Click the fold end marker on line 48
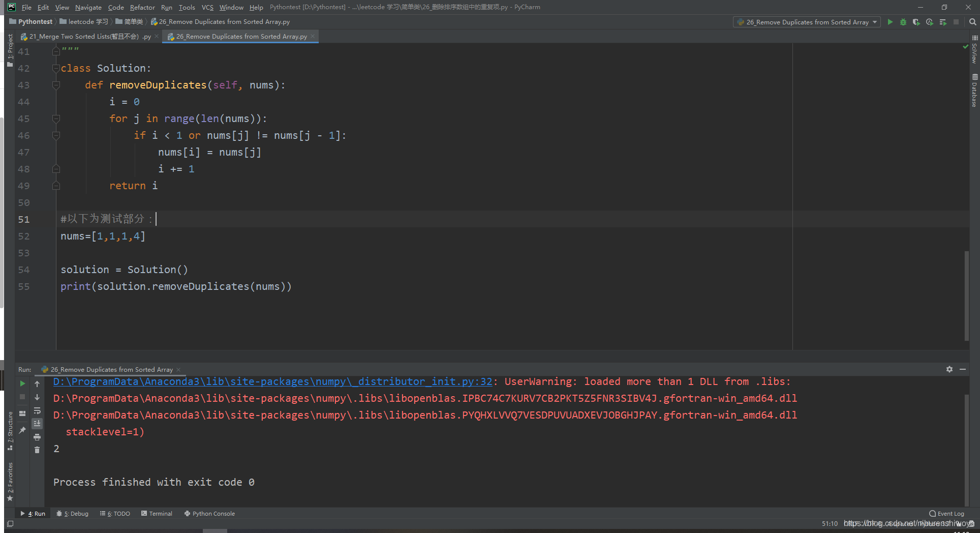Image resolution: width=980 pixels, height=533 pixels. pyautogui.click(x=56, y=169)
